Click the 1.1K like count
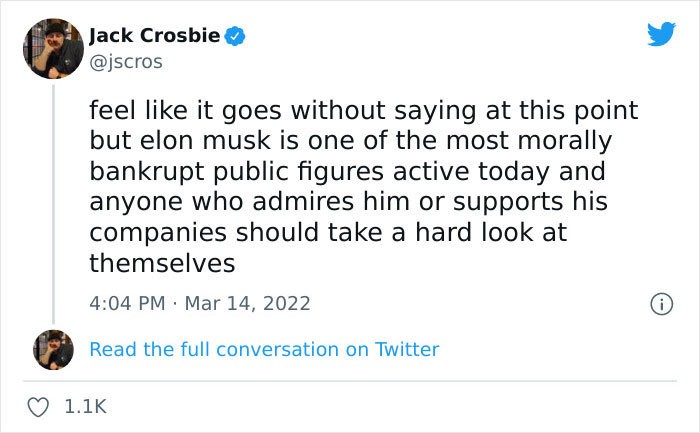 click(83, 407)
